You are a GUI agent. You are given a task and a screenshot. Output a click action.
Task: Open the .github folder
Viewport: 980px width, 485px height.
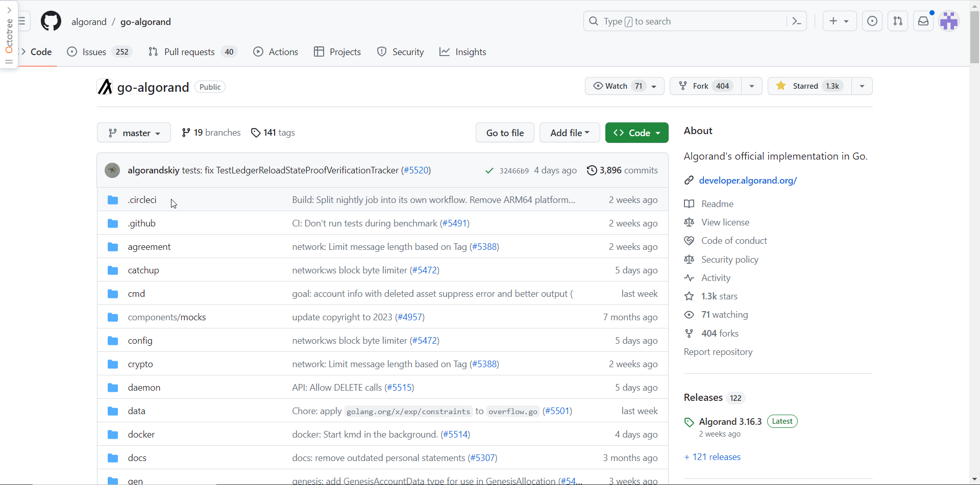click(x=141, y=223)
